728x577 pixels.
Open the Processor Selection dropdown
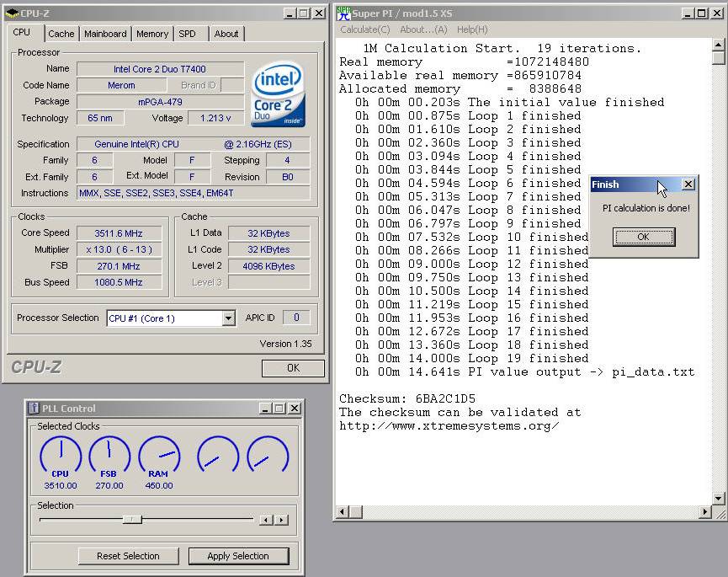(228, 318)
